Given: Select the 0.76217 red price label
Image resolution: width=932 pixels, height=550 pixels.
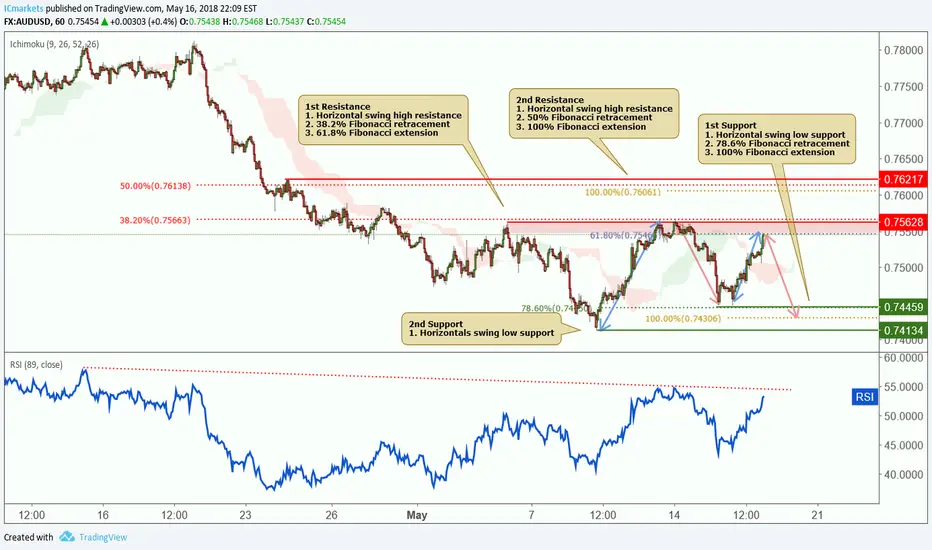Looking at the screenshot, I should point(903,179).
